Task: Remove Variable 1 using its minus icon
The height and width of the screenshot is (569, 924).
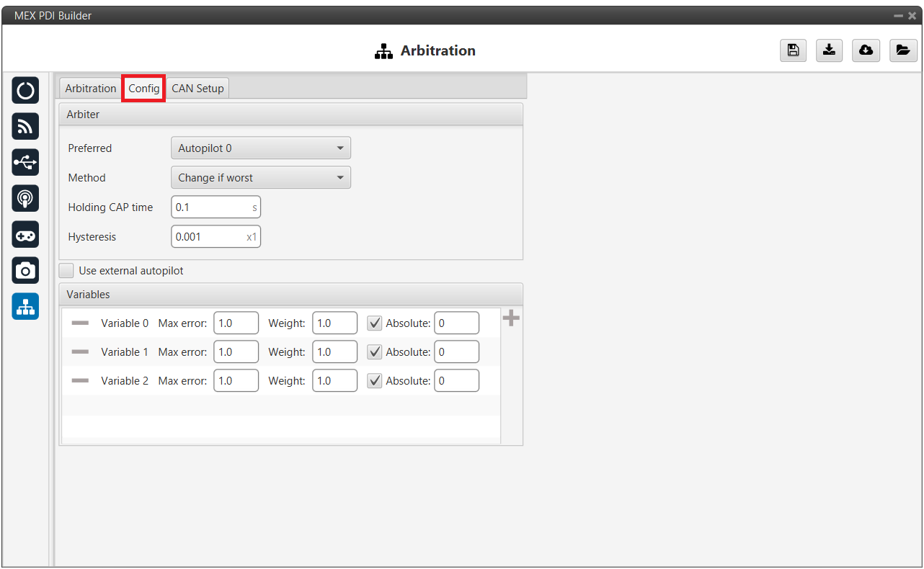Action: pyautogui.click(x=80, y=352)
